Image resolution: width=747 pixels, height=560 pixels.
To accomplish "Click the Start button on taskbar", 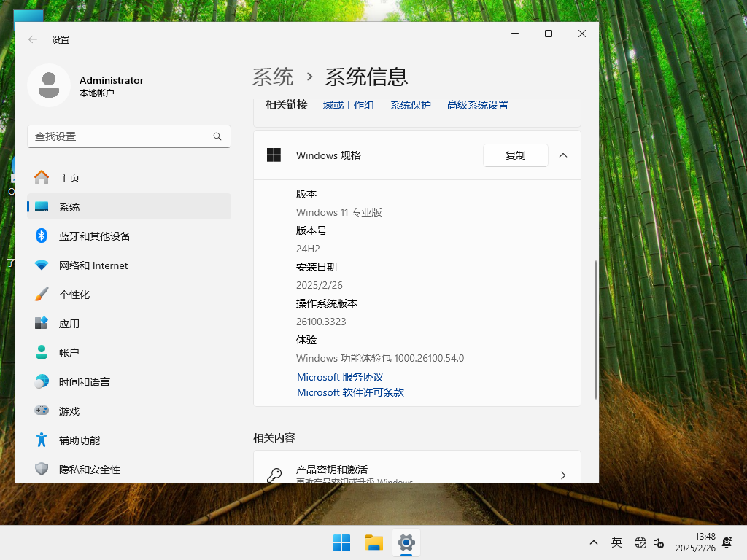I will coord(341,542).
